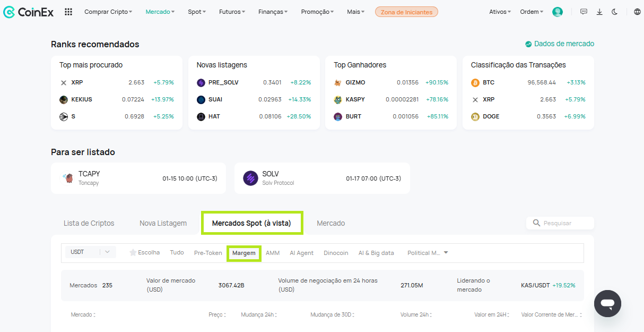Click the SOLV Solv Protocol logo
Viewport: 644px width, 332px height.
[250, 178]
